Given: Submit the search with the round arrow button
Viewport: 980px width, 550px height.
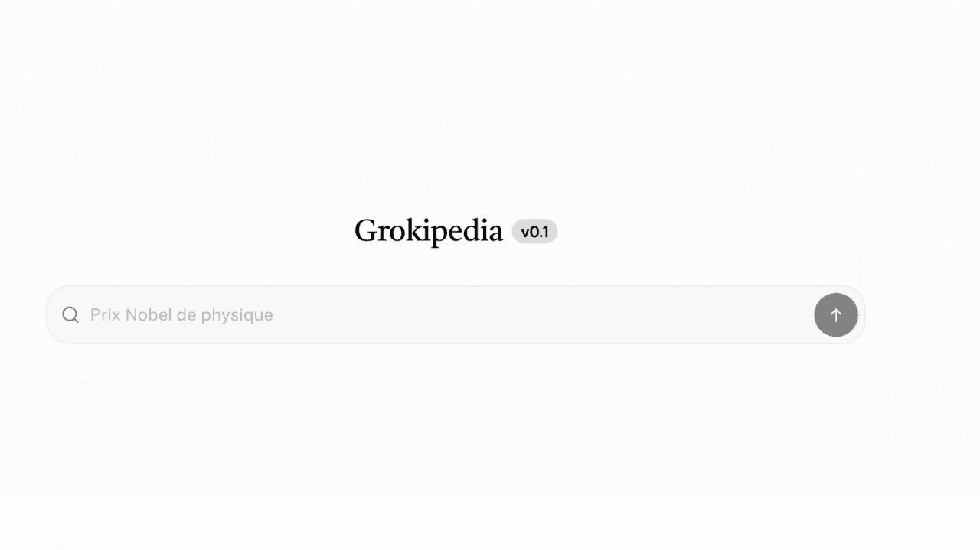Looking at the screenshot, I should (835, 314).
